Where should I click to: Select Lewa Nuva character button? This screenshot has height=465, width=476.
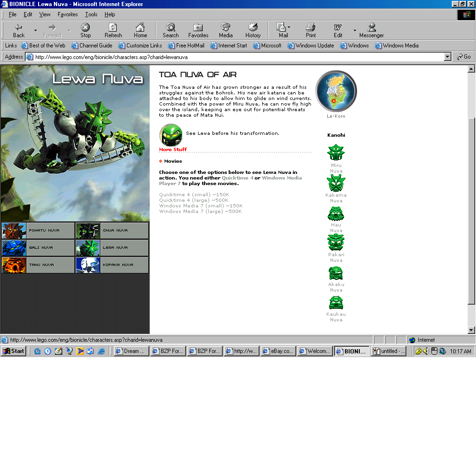pyautogui.click(x=112, y=248)
